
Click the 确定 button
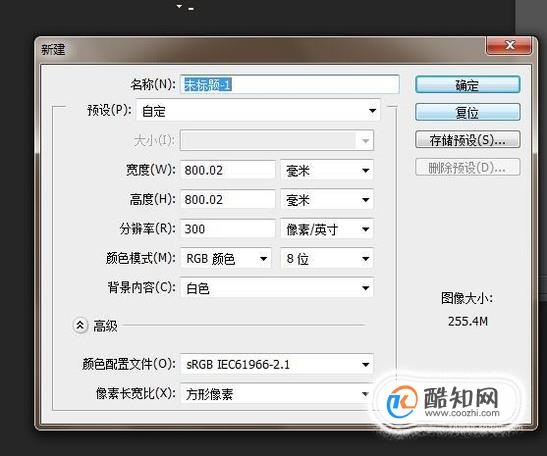point(467,85)
